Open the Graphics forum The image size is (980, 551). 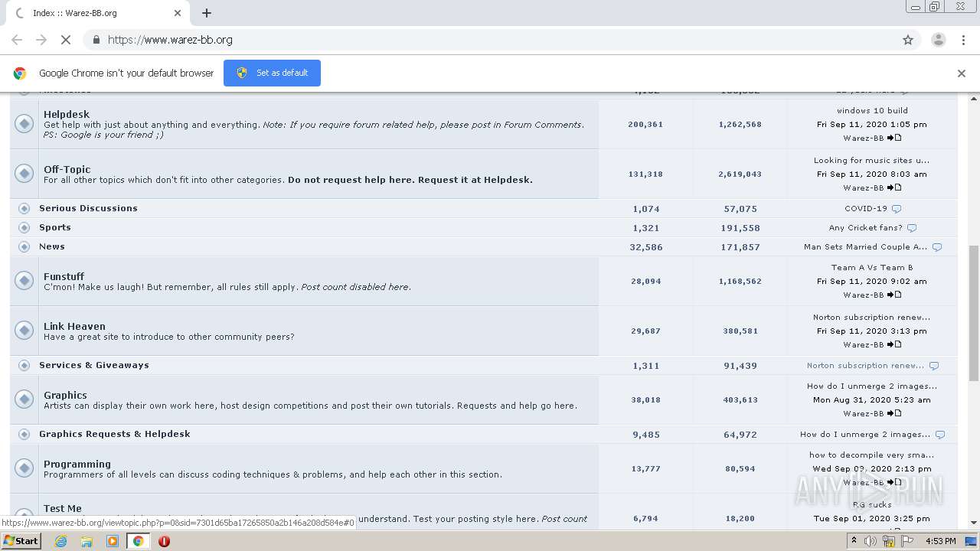tap(65, 395)
